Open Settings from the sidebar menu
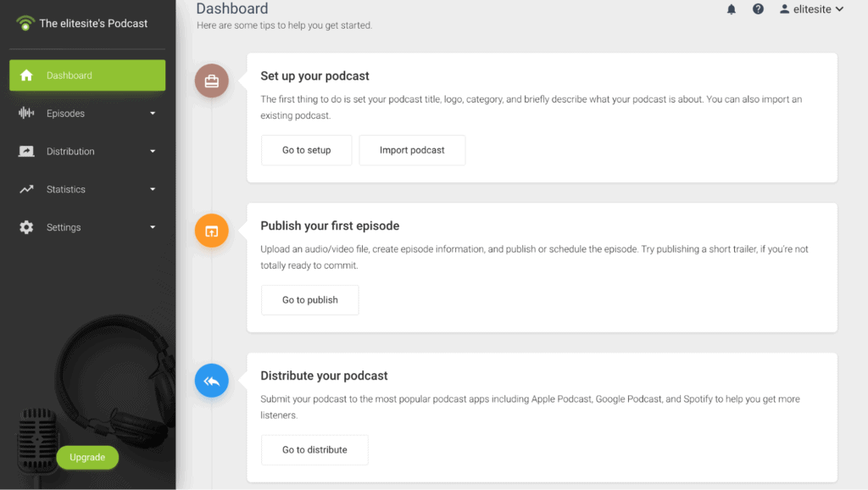Image resolution: width=868 pixels, height=490 pixels. coord(64,227)
